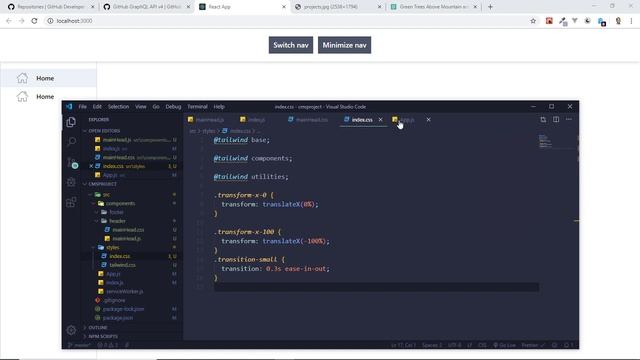This screenshot has height=360, width=640.
Task: Collapse the components folder
Action: tap(93, 203)
